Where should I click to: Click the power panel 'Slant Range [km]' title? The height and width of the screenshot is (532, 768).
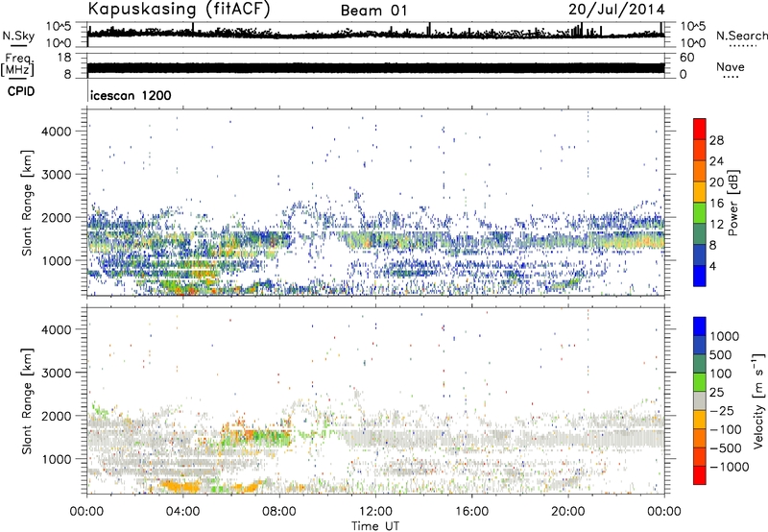tap(27, 203)
